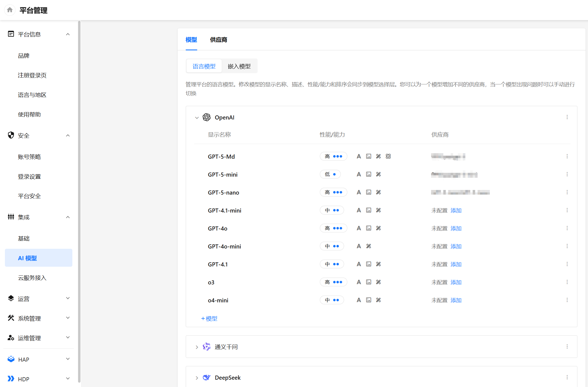This screenshot has width=588, height=387.
Task: Click the tool capability icon in GPT-4o-mini row
Action: coord(369,246)
